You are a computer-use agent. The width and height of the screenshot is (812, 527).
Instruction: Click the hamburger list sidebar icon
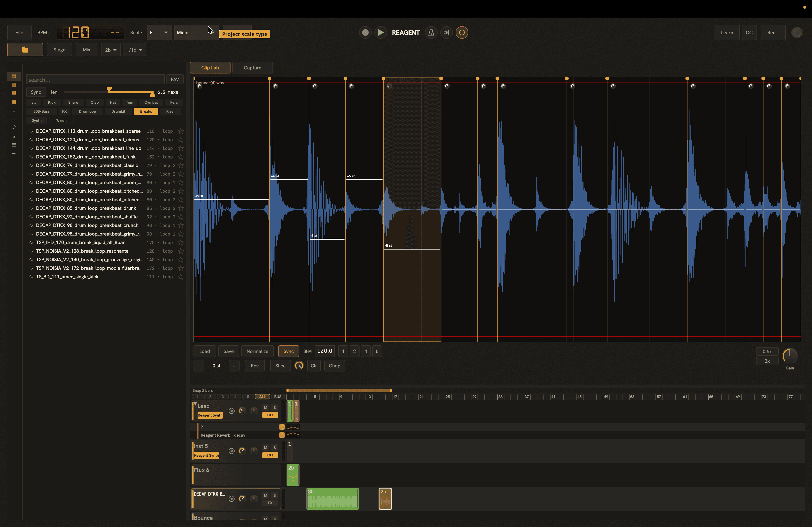14,145
